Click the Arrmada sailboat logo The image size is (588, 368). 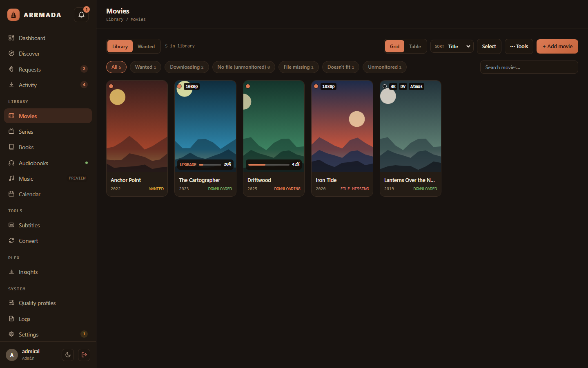(x=13, y=15)
